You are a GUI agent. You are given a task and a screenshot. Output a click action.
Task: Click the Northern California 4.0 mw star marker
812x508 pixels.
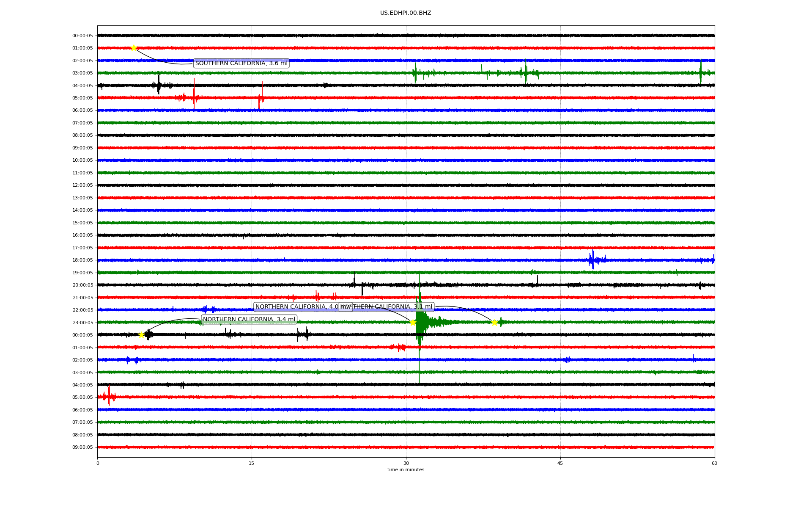413,323
